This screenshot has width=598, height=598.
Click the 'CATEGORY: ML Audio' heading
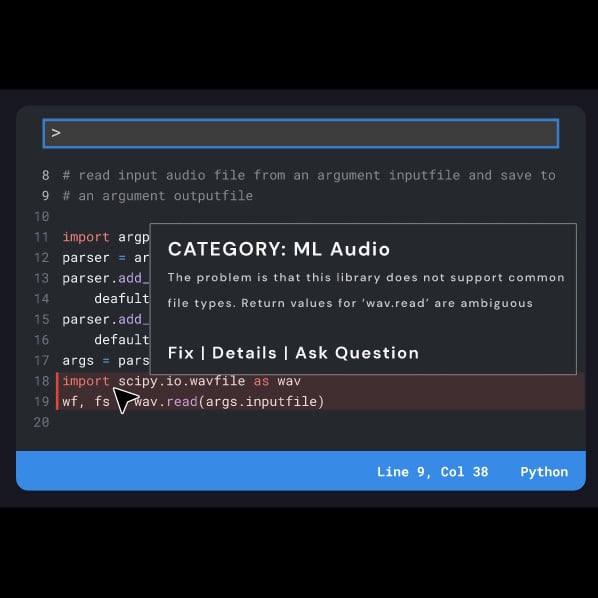tap(279, 249)
